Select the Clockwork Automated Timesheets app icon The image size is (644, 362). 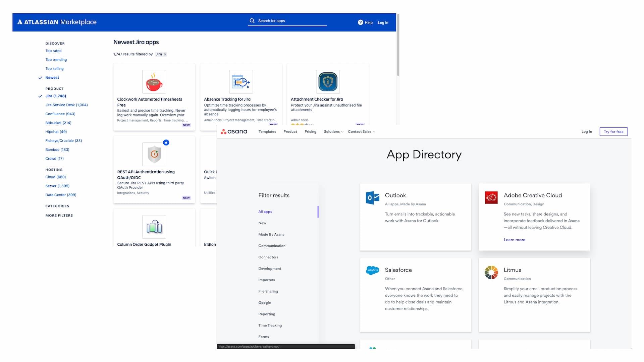tap(154, 81)
